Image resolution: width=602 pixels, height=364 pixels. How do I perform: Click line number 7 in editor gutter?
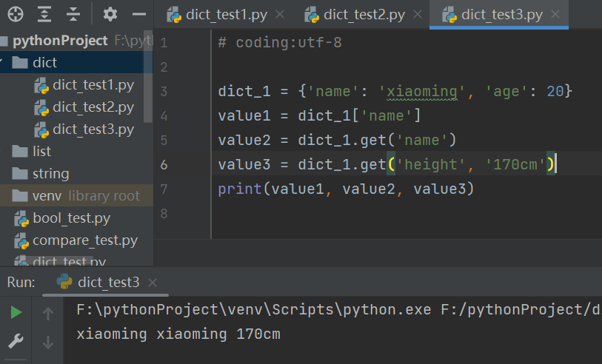[164, 189]
